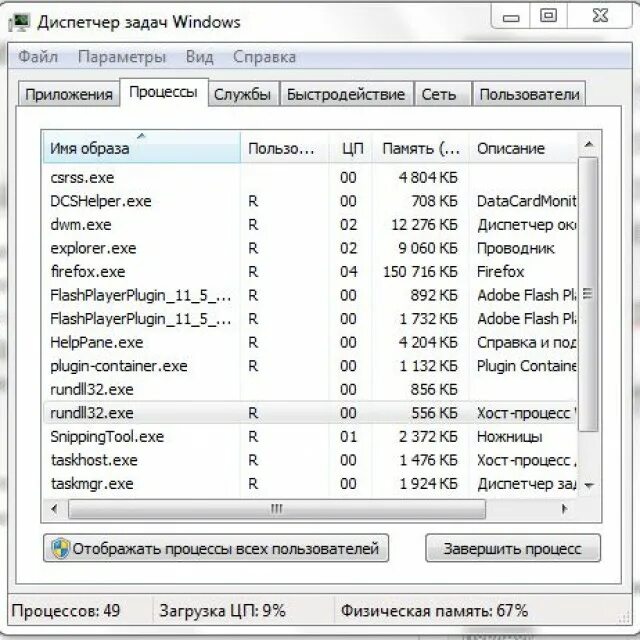Click the 150 716 КБ memory value
Screen dimensions: 640x640
(420, 272)
